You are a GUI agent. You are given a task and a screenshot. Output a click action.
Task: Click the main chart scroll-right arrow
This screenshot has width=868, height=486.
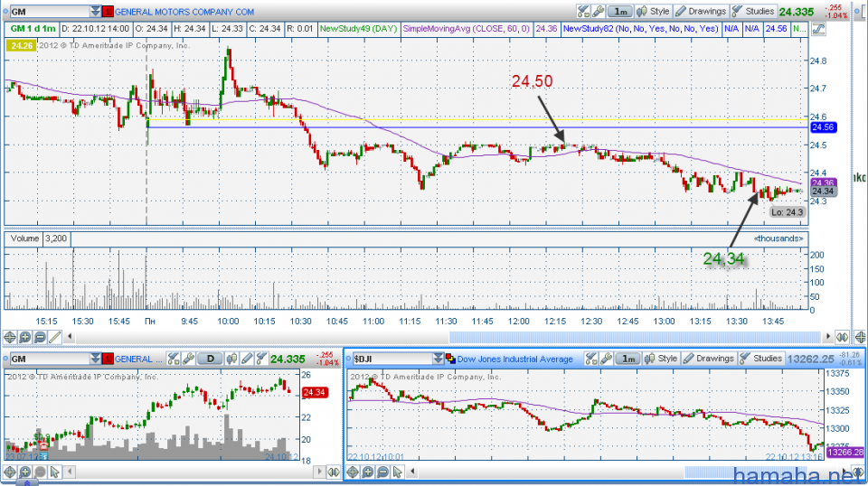[827, 336]
